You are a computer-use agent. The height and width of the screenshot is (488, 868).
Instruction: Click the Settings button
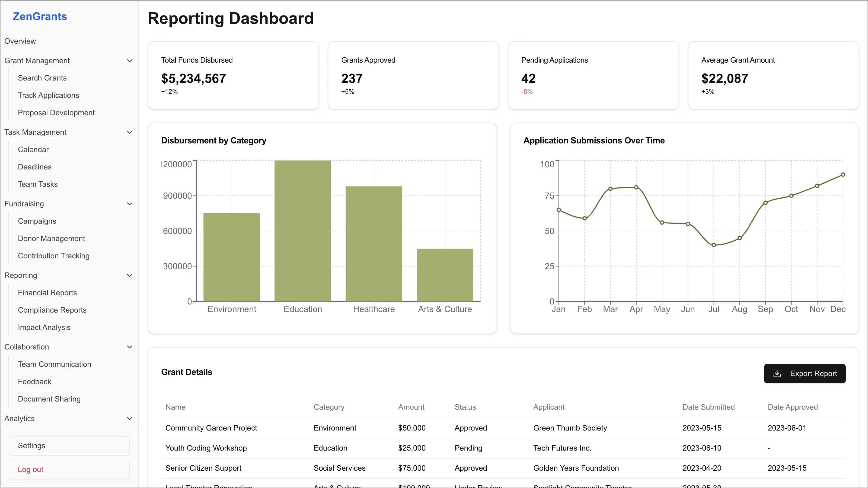point(69,445)
